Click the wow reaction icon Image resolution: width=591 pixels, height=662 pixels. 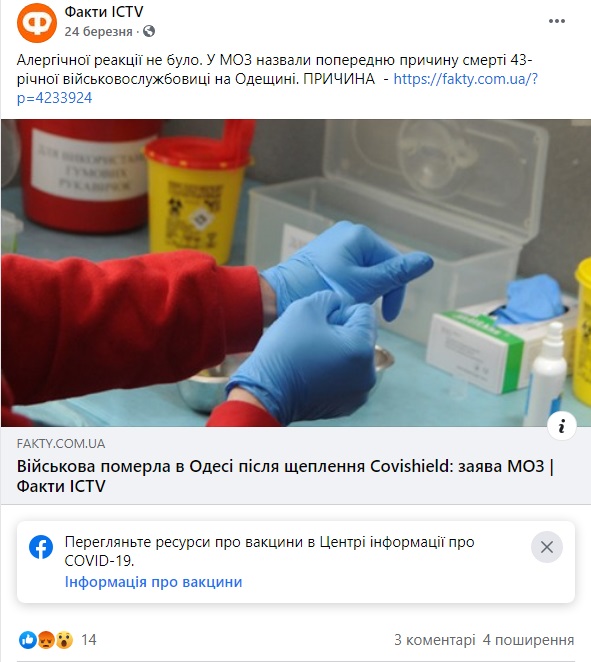(64, 640)
